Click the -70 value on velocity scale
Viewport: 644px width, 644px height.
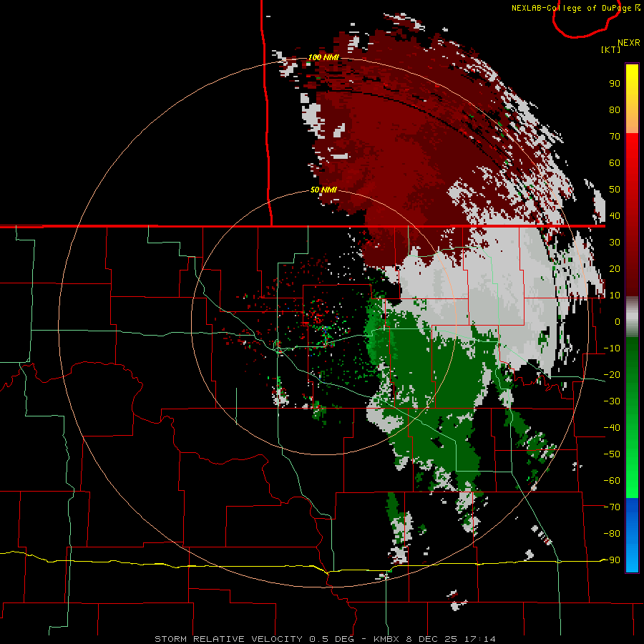(x=612, y=507)
